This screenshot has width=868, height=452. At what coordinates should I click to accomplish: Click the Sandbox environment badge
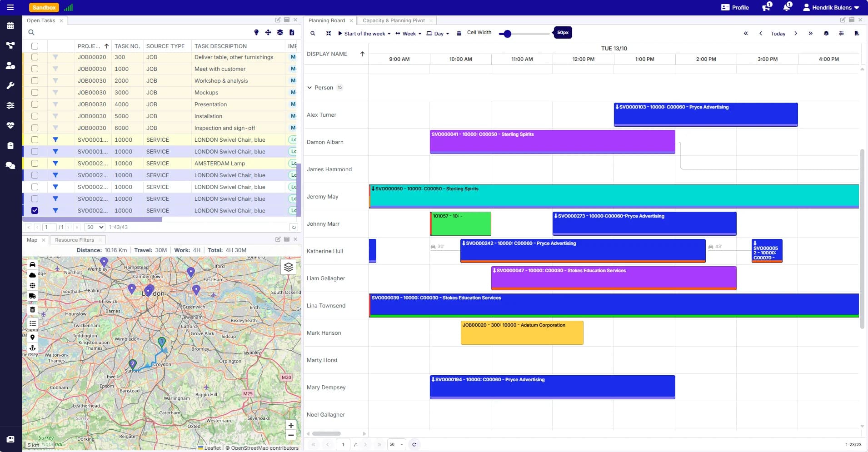tap(44, 7)
